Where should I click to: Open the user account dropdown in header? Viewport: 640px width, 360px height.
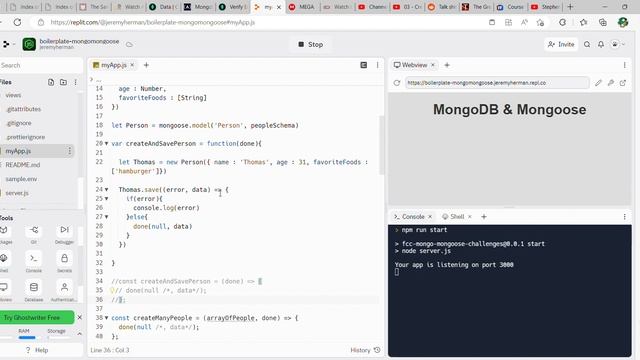click(x=618, y=44)
